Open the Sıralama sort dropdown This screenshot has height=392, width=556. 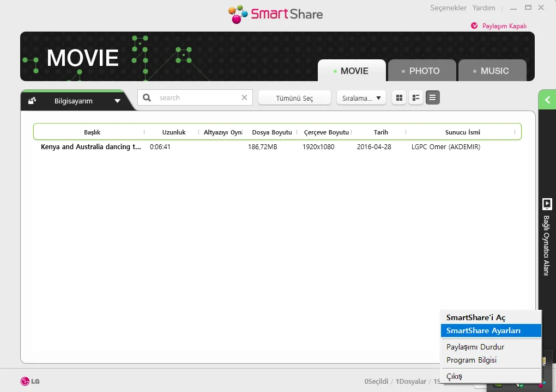coord(361,98)
